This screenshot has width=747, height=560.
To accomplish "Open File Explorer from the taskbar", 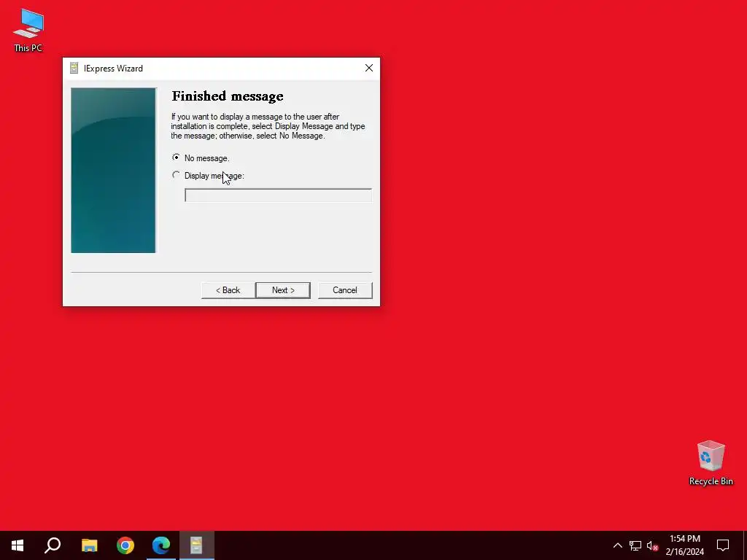I will 89,545.
